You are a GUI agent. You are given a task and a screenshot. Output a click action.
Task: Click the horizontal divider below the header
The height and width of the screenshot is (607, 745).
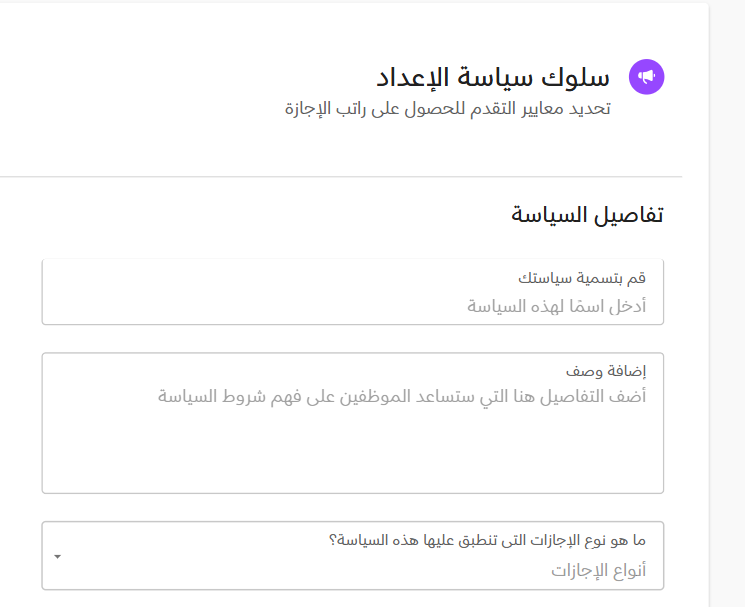point(340,177)
